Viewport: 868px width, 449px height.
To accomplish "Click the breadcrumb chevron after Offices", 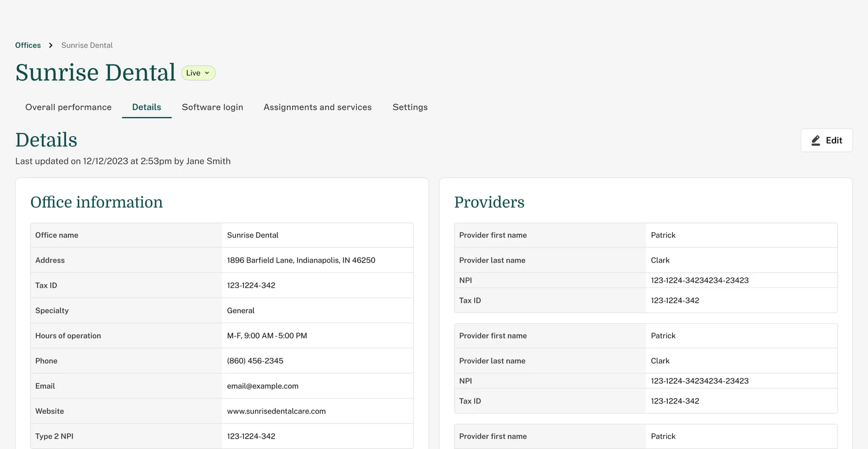I will [51, 46].
